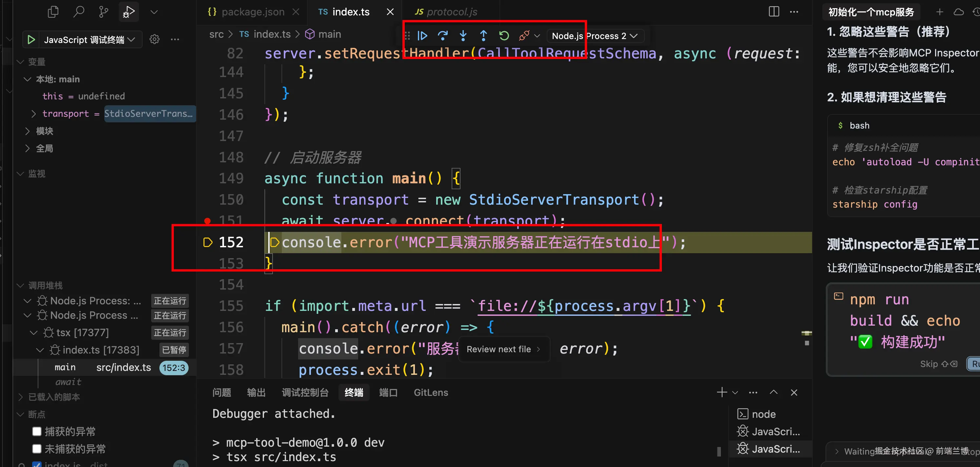Restart the debugging session
980x467 pixels.
[x=504, y=36]
